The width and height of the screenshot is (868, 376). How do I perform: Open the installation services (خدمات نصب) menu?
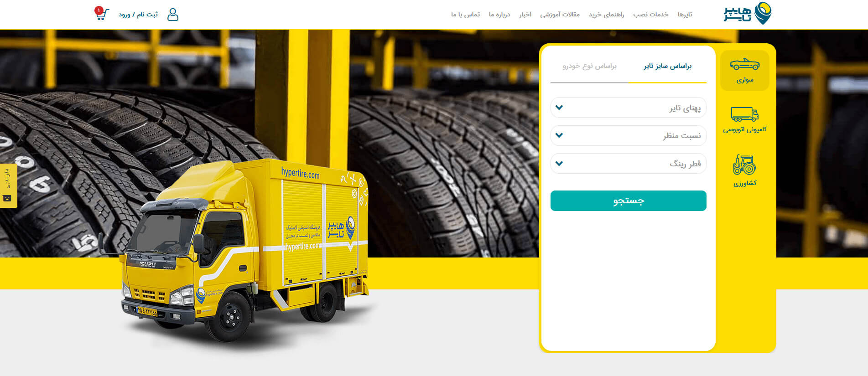[x=650, y=15]
